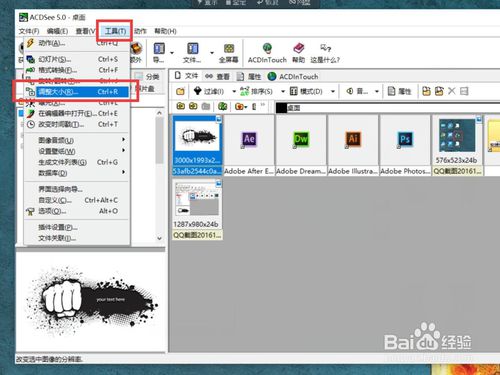500x375 pixels.
Task: Select QQ截图 thumbnail sized 1287x980x24b
Action: point(197,210)
